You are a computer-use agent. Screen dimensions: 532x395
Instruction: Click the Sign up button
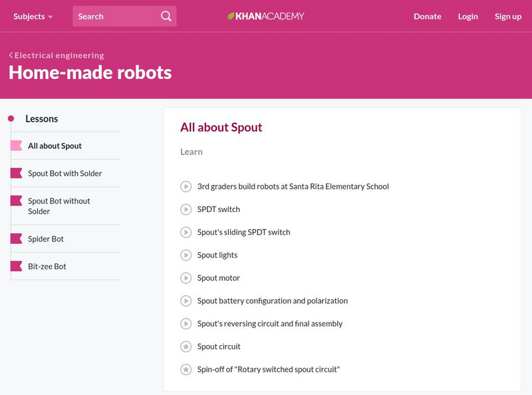(507, 16)
